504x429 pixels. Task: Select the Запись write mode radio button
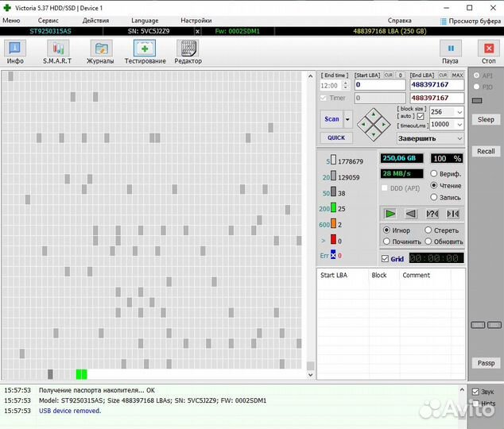click(434, 197)
